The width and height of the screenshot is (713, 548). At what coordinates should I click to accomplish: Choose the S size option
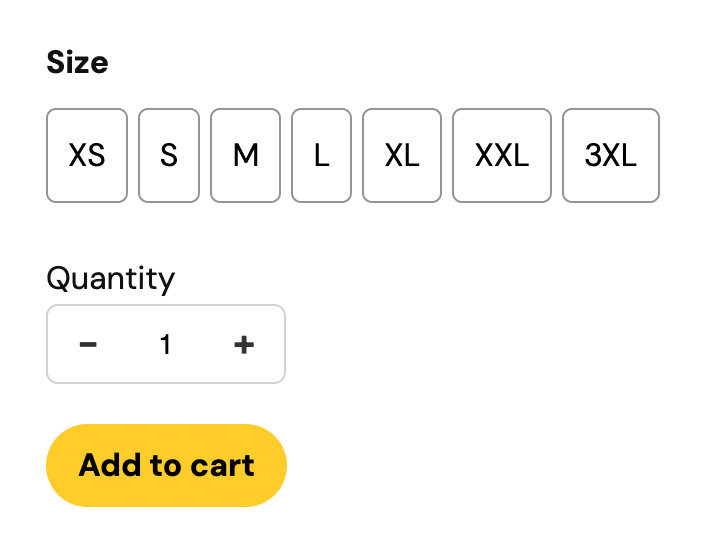[169, 156]
